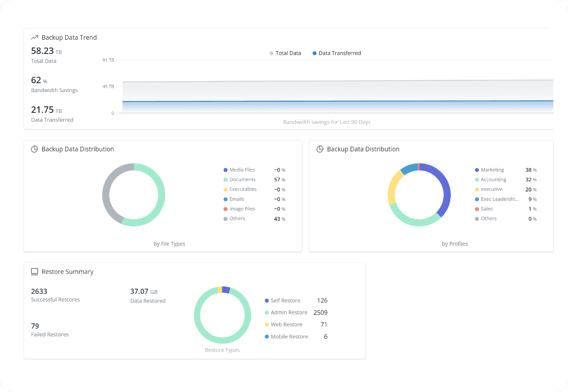Click the Backup Data Trend line chart icon

click(34, 37)
